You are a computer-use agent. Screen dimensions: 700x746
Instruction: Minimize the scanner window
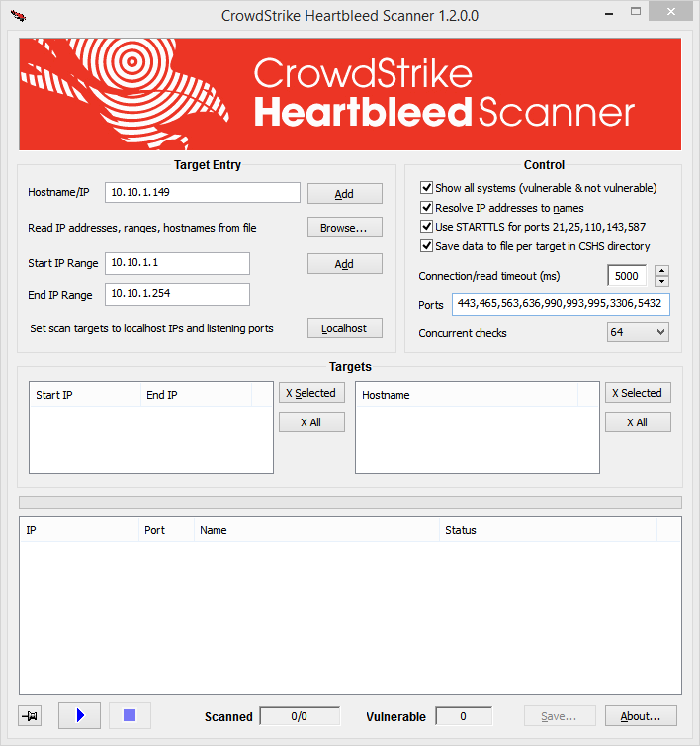[x=609, y=13]
